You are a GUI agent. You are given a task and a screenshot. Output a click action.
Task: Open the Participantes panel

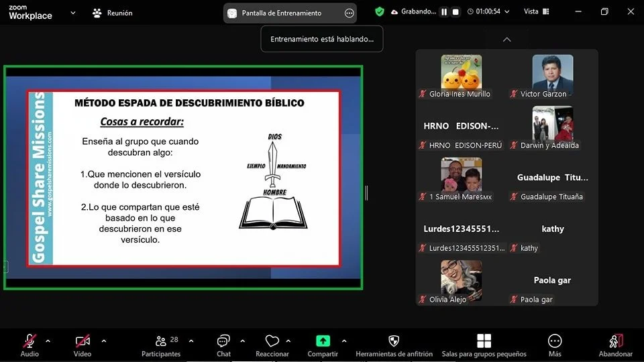click(x=161, y=346)
